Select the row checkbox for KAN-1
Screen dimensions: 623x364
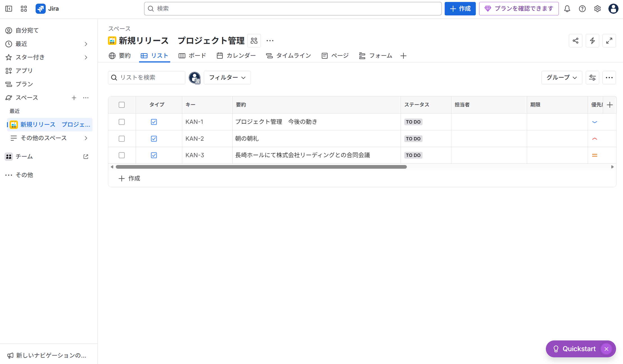tap(122, 122)
